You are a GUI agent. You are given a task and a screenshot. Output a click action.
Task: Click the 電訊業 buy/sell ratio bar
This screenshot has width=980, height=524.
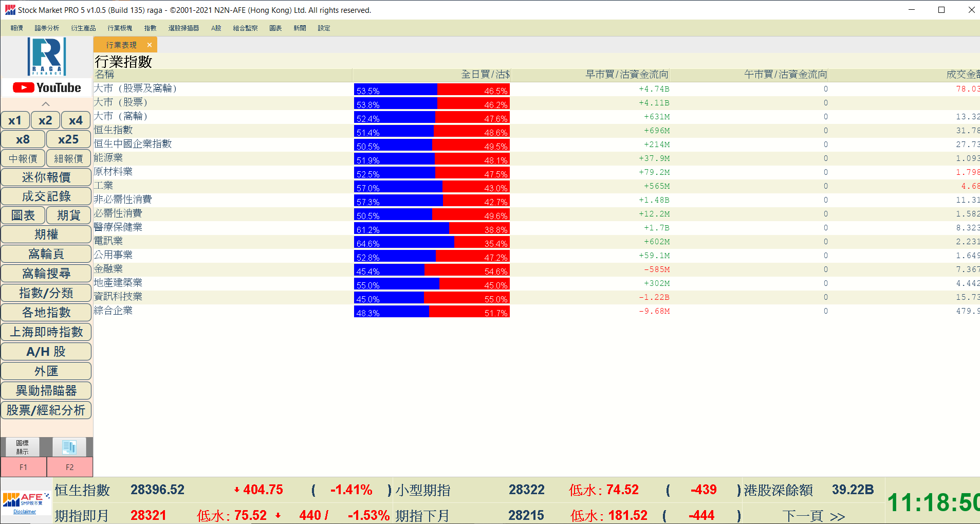click(x=432, y=242)
